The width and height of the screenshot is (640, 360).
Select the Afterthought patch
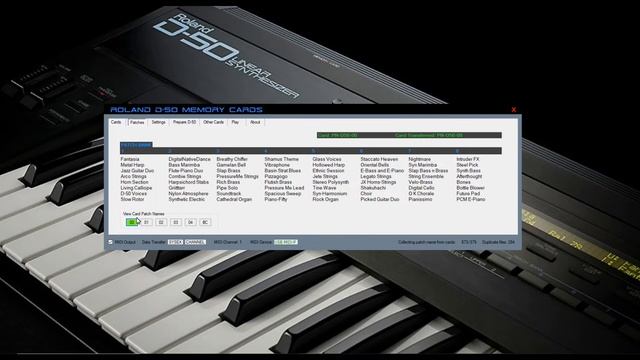[469, 176]
